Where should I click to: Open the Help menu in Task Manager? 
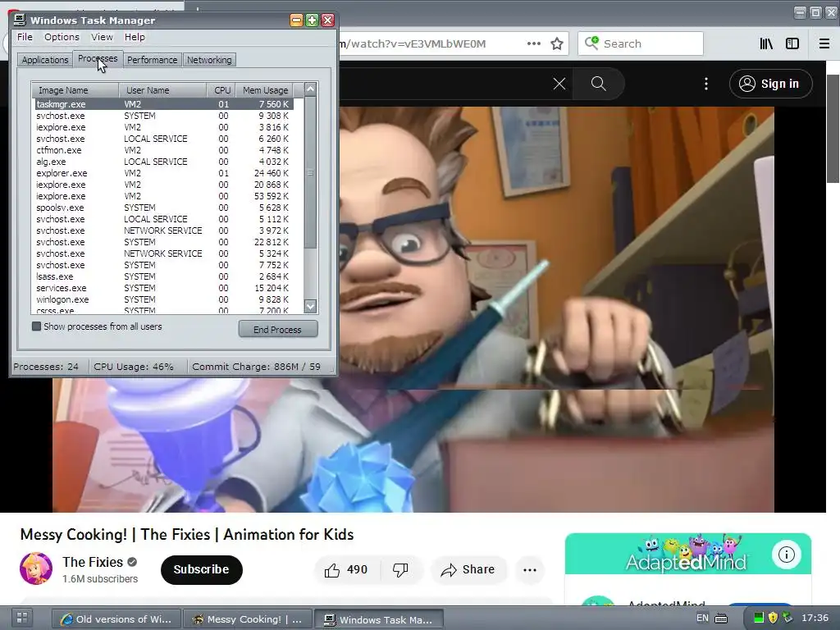tap(135, 37)
